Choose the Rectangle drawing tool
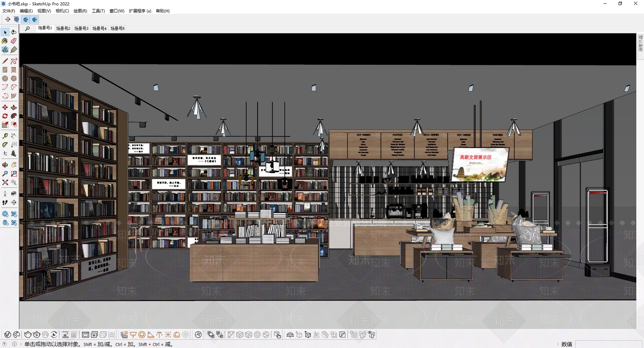The width and height of the screenshot is (644, 348). click(5, 70)
